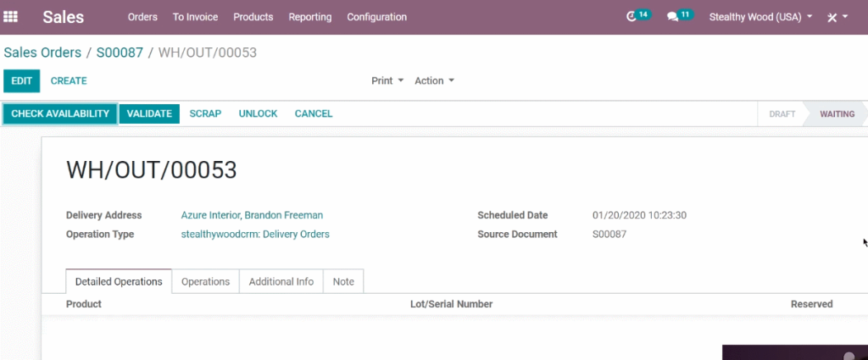Click the Scrap button
This screenshot has width=868, height=360.
coord(205,114)
